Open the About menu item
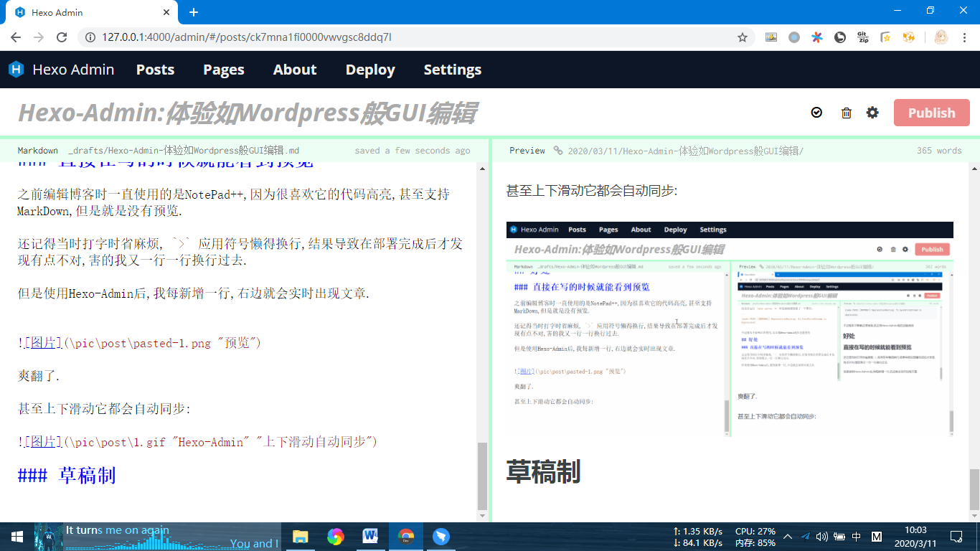Screen dimensions: 980x551 [295, 70]
